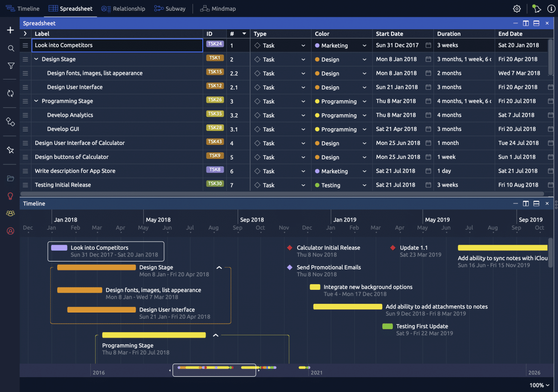
Task: Click the Sync icon in the sidebar
Action: pyautogui.click(x=10, y=94)
